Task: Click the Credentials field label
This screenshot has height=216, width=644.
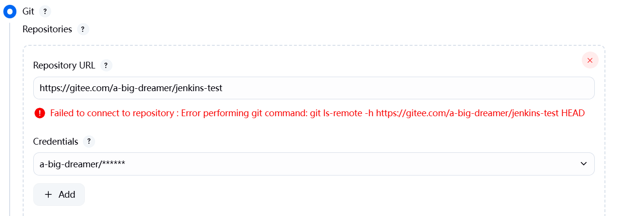Action: click(x=55, y=142)
